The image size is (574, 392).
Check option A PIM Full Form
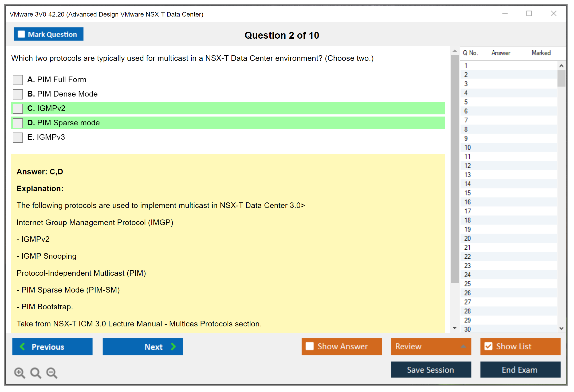point(18,80)
